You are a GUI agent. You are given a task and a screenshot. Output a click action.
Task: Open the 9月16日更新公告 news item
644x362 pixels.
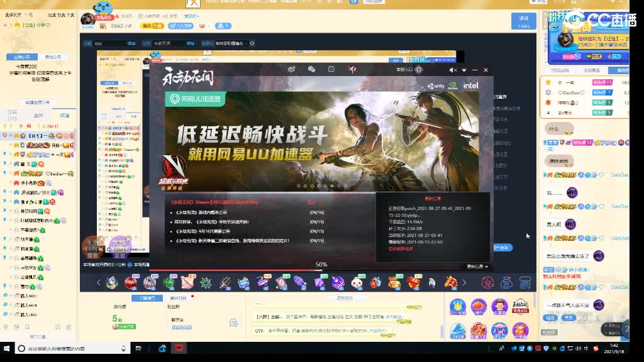pos(203,231)
